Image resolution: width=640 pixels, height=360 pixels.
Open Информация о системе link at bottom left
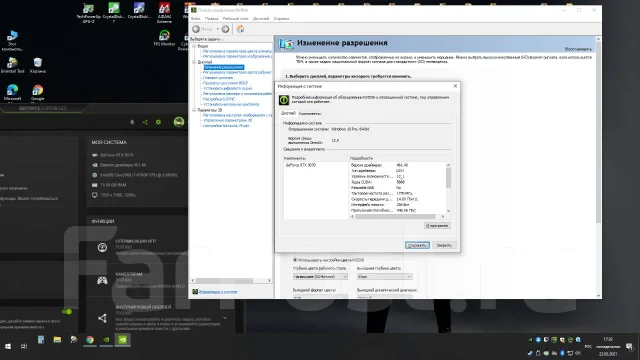click(x=218, y=292)
